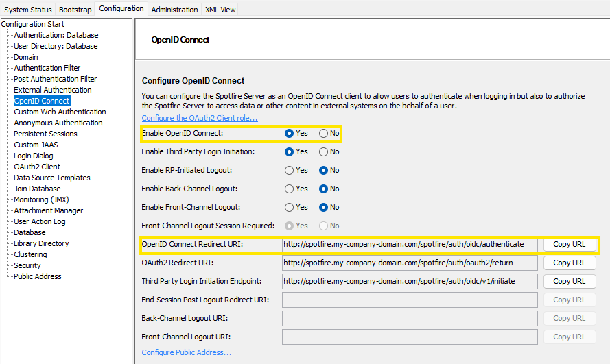Screen dimensions: 610x364
Task: Switch to the System Status tab
Action: (27, 10)
